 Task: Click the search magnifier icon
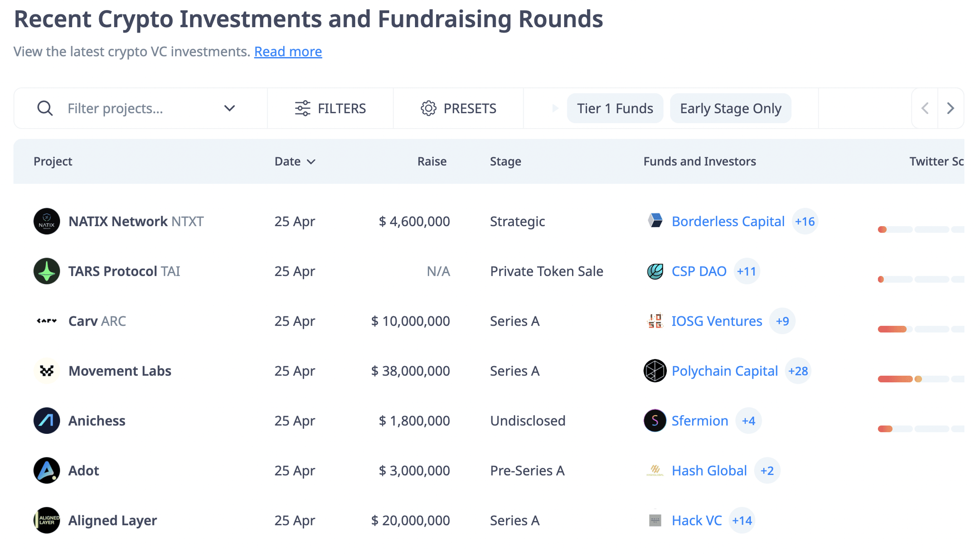pyautogui.click(x=45, y=108)
